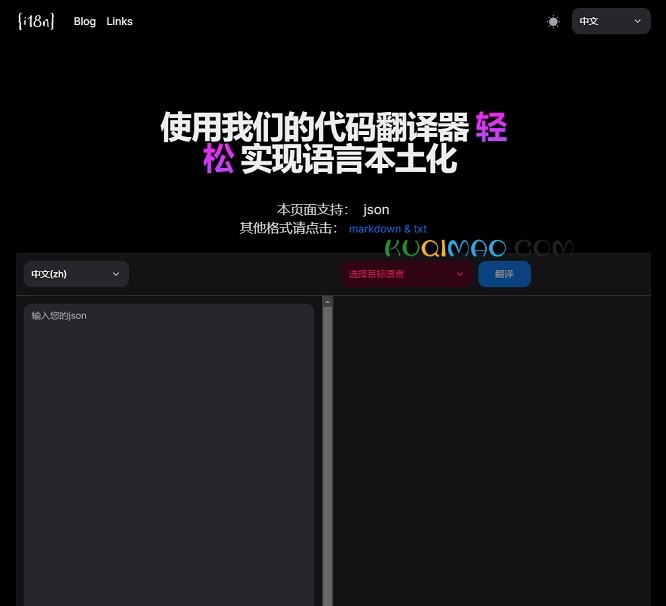Image resolution: width=666 pixels, height=606 pixels.
Task: Toggle light mode with the sun icon
Action: coord(553,21)
